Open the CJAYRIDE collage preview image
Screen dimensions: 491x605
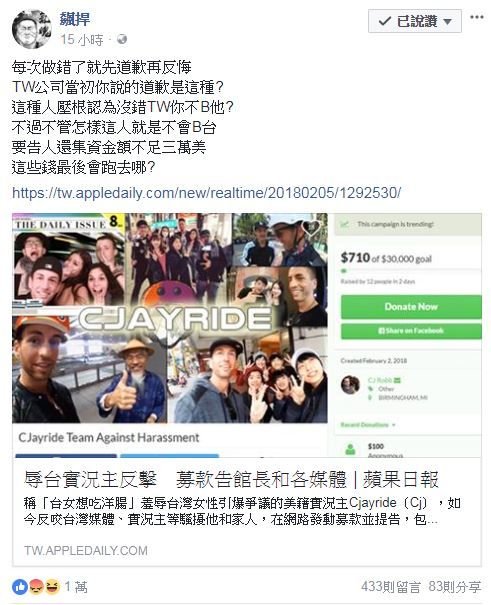coord(170,318)
